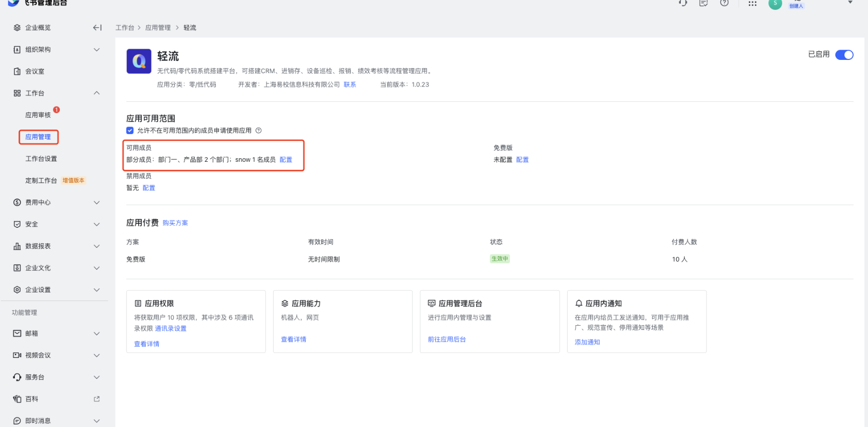Click the help icon beside the 允许申请 checkbox
The width and height of the screenshot is (868, 427).
tap(259, 131)
